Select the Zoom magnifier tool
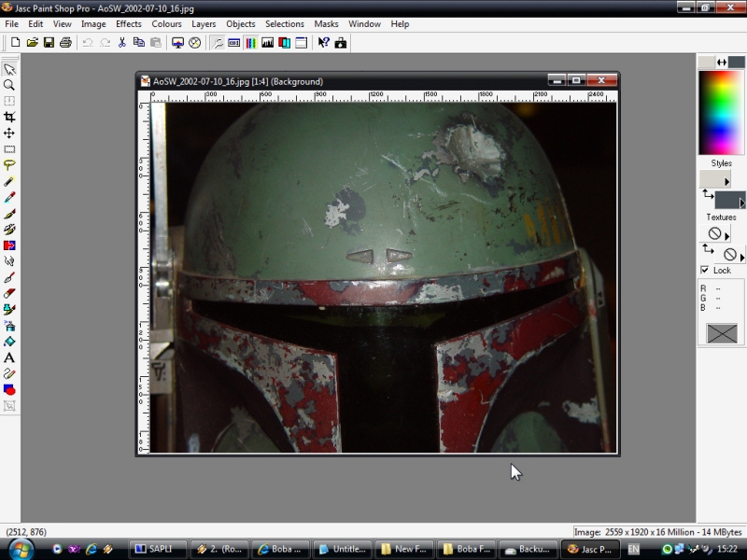The width and height of the screenshot is (747, 560). tap(9, 85)
